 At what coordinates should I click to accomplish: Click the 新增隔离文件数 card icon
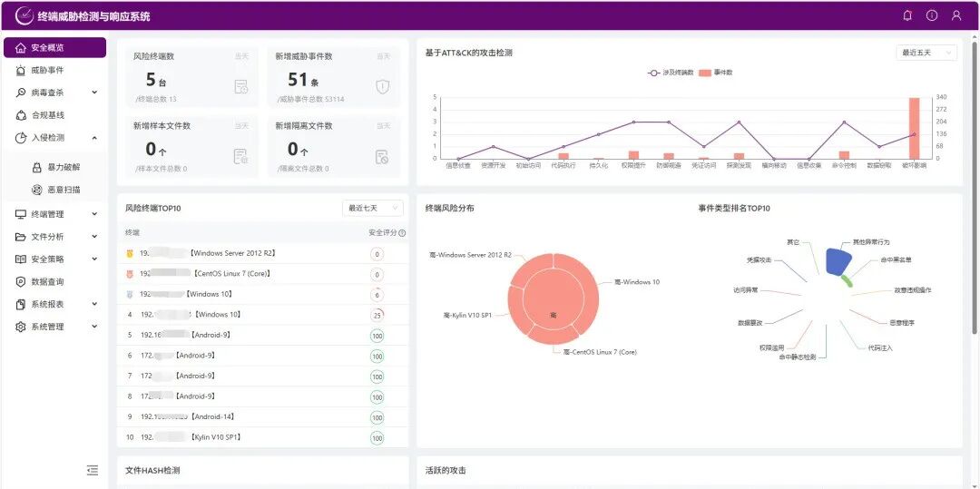pos(382,156)
